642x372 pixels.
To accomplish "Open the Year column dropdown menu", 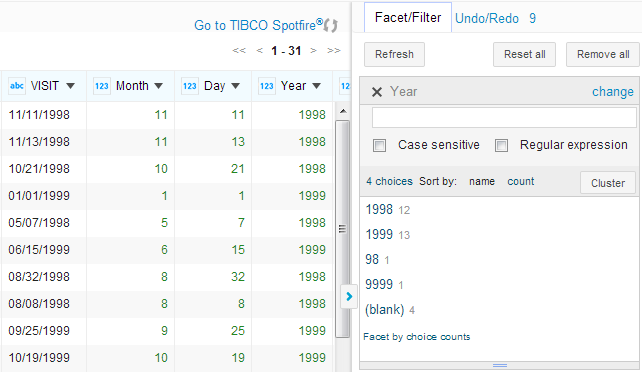I will [316, 86].
